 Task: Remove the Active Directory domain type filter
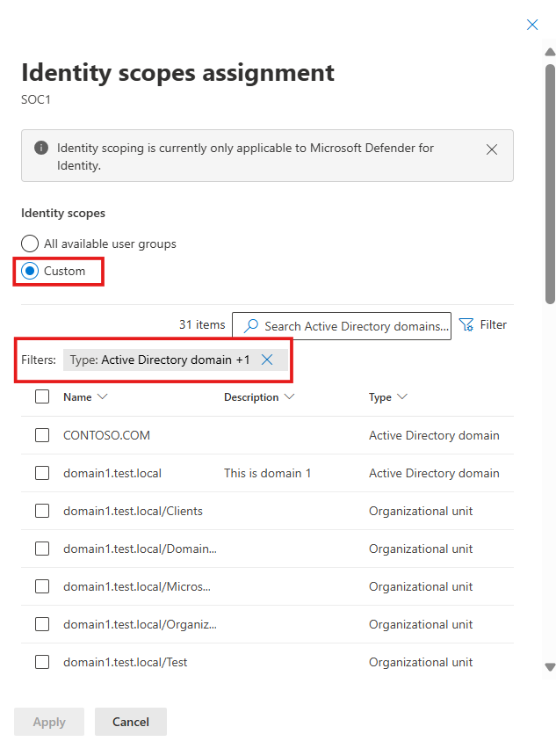coord(268,360)
